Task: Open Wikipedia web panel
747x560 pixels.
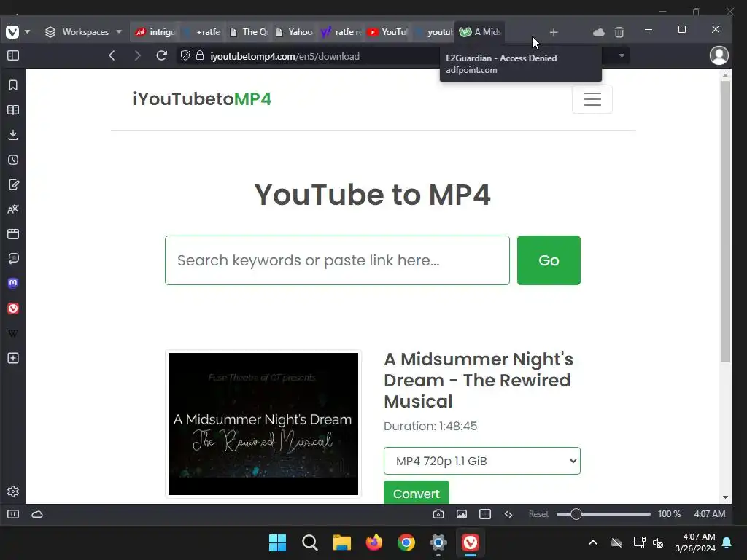Action: tap(13, 333)
